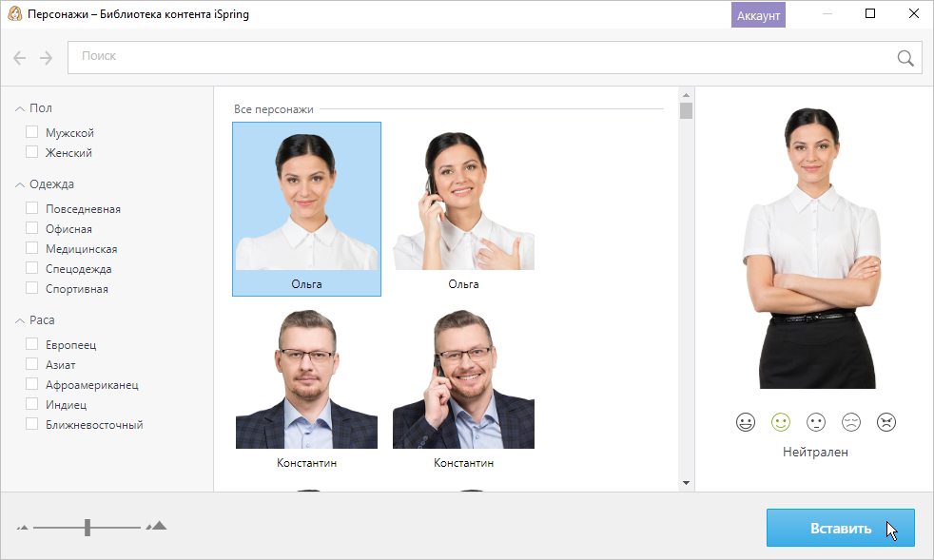Maximize the window
The image size is (934, 560).
870,13
